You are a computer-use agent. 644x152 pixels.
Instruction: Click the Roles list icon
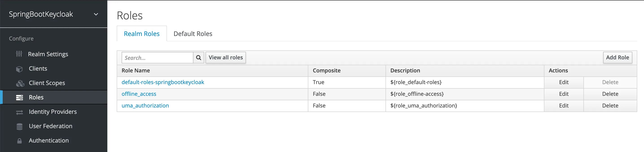[20, 97]
